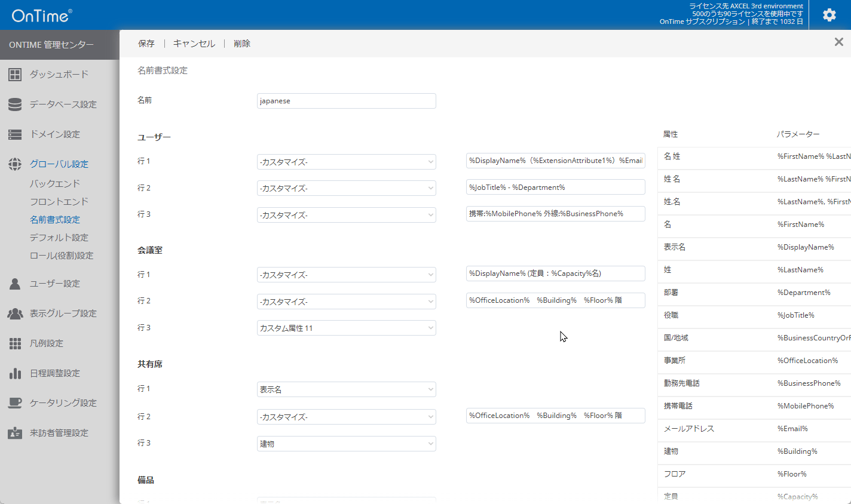Click the user settings person icon

click(x=15, y=284)
